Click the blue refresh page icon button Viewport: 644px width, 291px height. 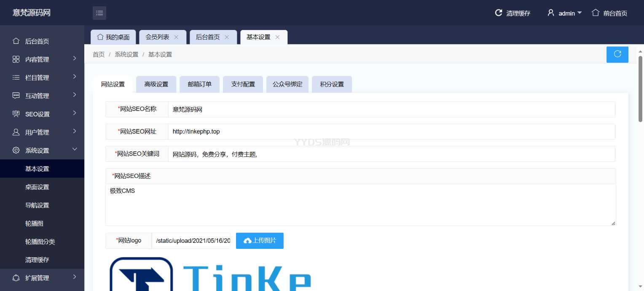click(x=617, y=54)
